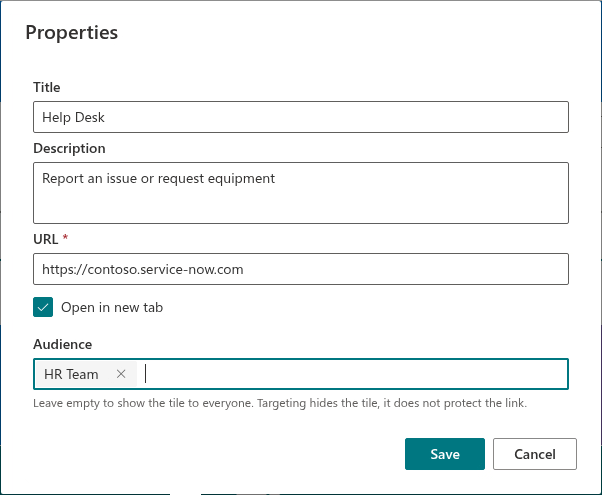Click the Audience field label
The height and width of the screenshot is (495, 602).
coord(63,344)
